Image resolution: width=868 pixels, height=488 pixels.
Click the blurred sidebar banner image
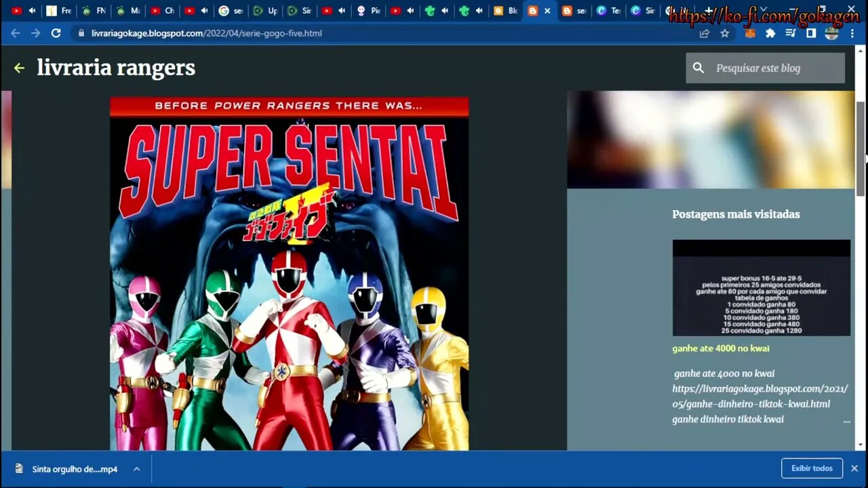pyautogui.click(x=711, y=140)
